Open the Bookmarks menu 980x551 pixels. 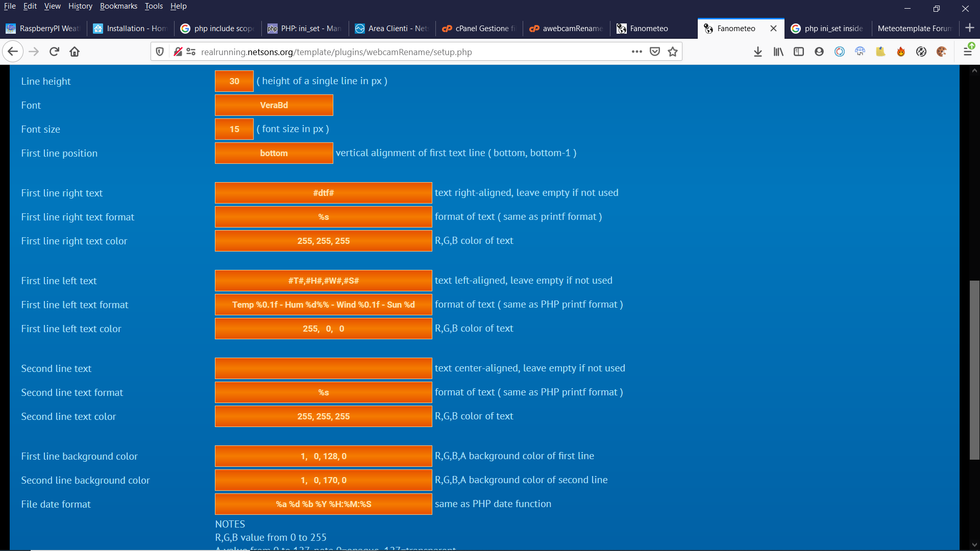coord(118,6)
